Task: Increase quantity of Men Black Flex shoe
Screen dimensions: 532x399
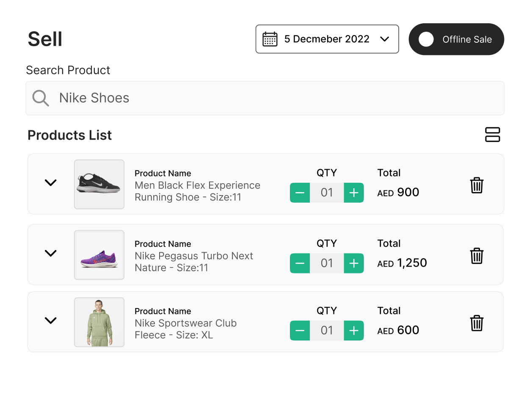Action: pos(354,193)
